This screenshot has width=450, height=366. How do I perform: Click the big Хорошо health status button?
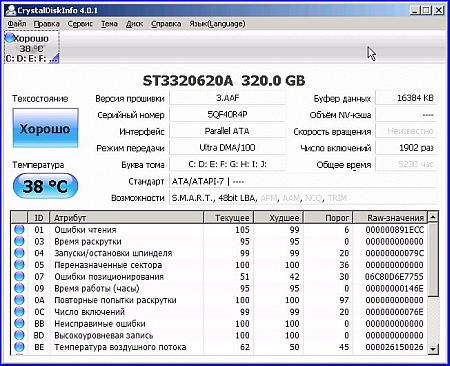click(45, 128)
